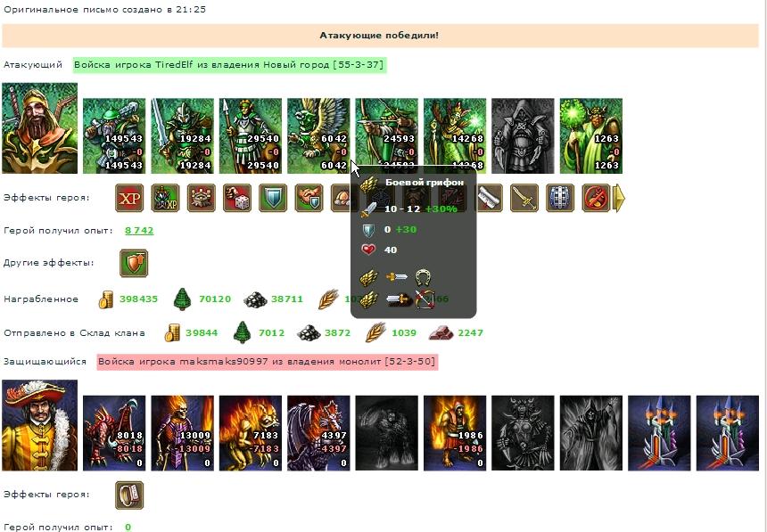Click the ring effect icon of defender hero
767x532 pixels.
129,495
